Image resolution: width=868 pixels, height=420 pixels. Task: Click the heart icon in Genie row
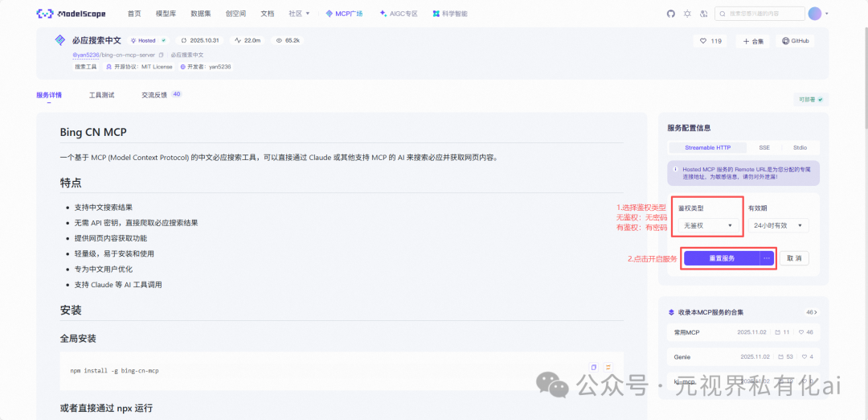click(805, 356)
